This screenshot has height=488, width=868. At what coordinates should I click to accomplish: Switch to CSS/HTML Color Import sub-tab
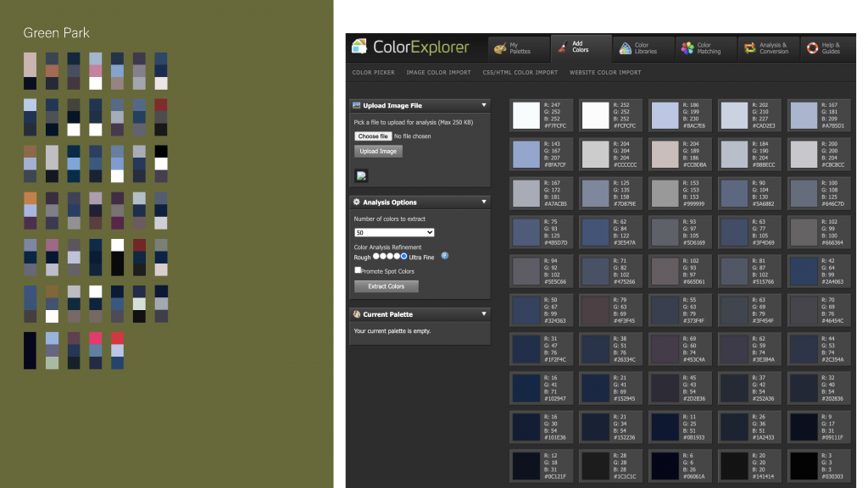(x=520, y=73)
